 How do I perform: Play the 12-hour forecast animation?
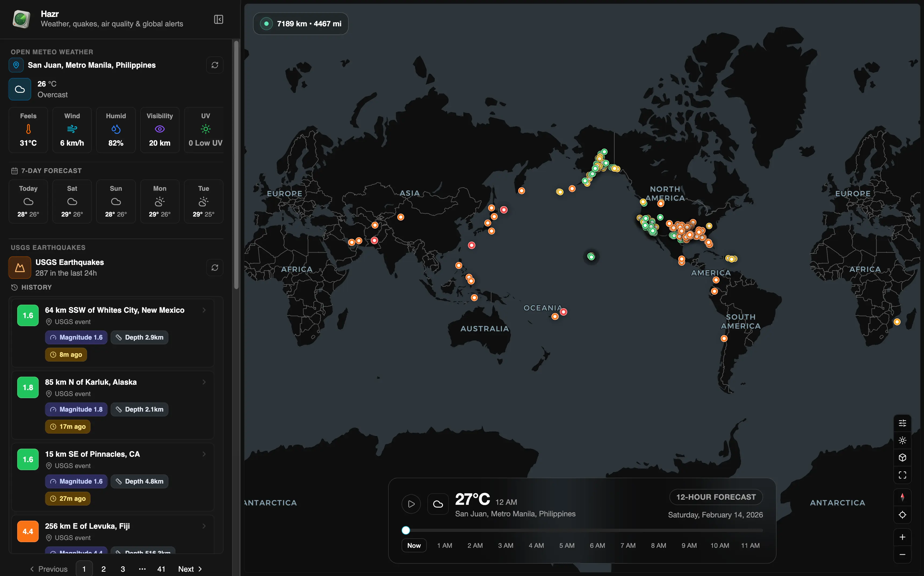[x=411, y=504]
